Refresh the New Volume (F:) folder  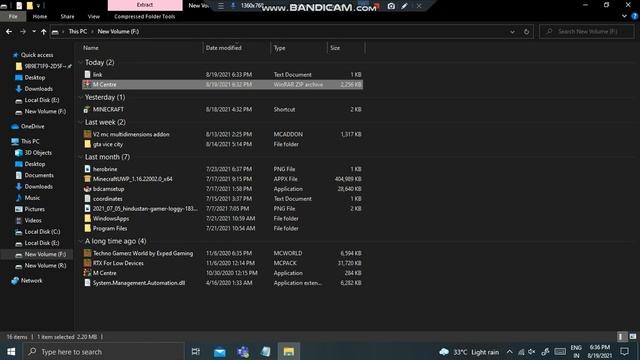click(x=527, y=31)
